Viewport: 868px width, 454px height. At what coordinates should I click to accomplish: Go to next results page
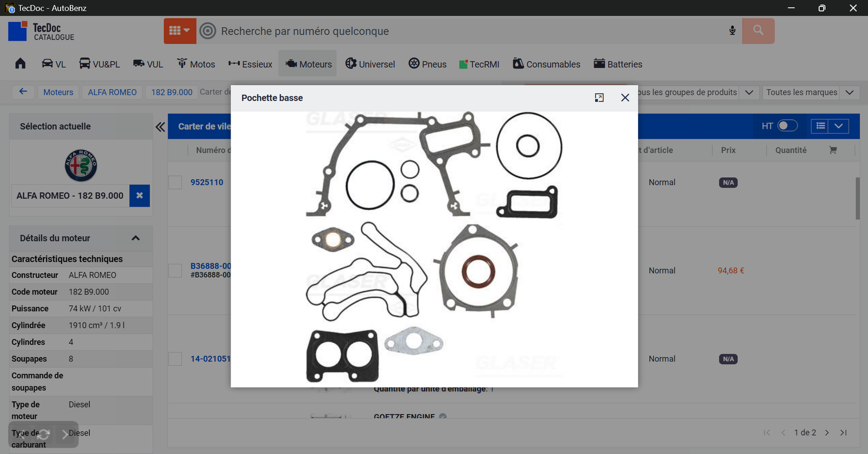pyautogui.click(x=827, y=432)
